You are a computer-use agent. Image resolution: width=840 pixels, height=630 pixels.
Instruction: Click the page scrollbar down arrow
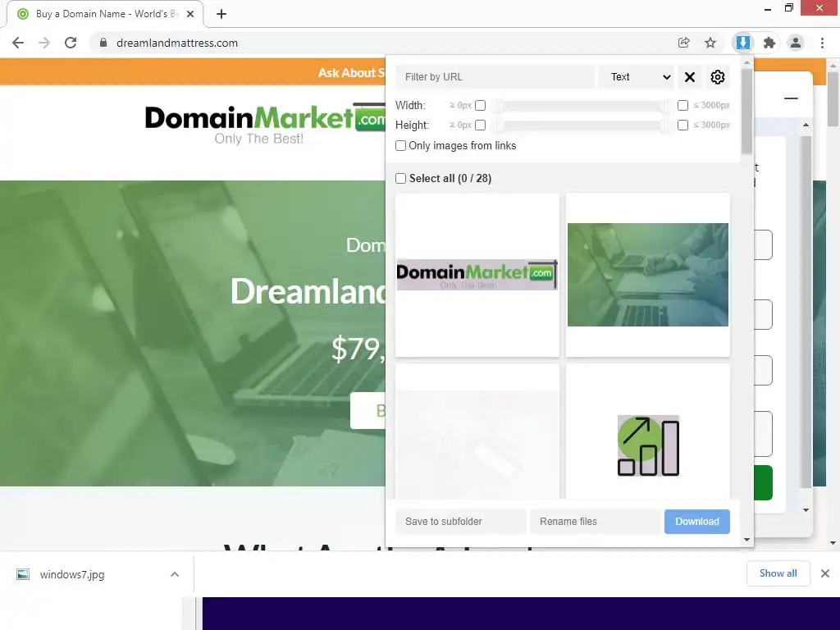point(833,543)
